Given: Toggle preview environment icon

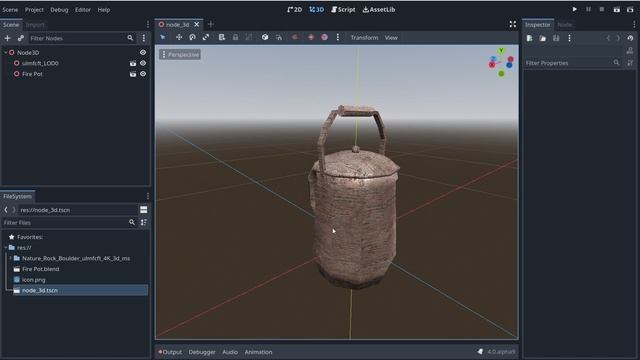Looking at the screenshot, I should click(x=324, y=38).
